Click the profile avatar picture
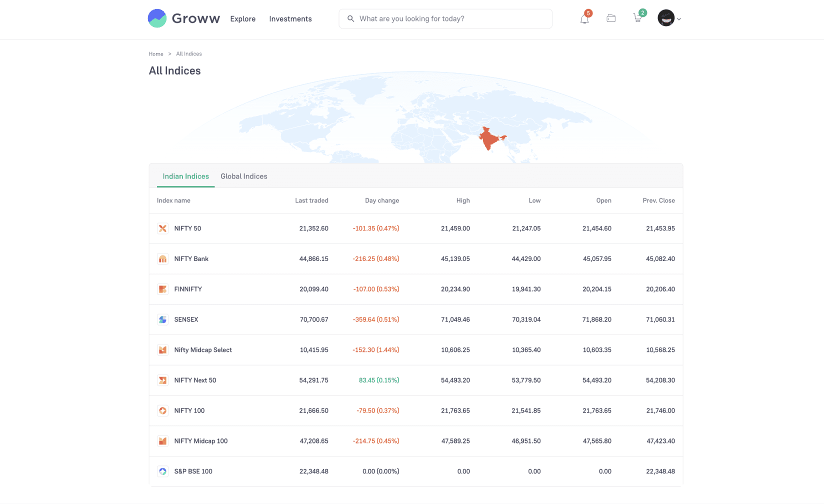 tap(666, 18)
